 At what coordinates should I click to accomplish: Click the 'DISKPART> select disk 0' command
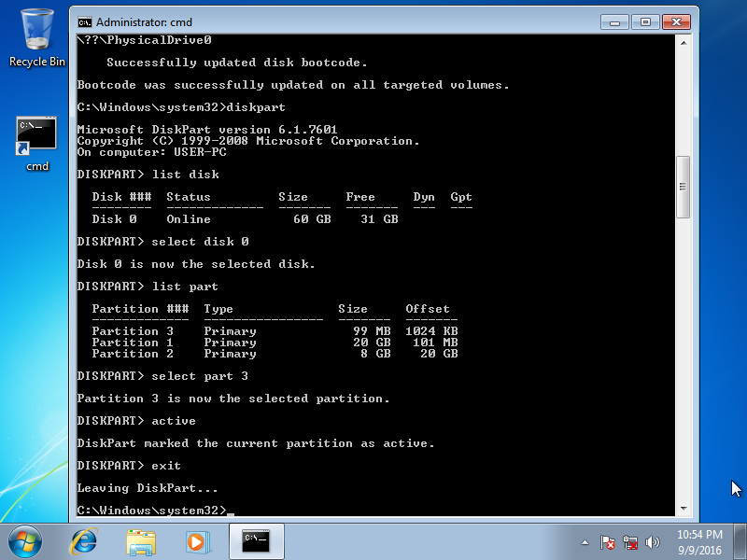point(162,242)
